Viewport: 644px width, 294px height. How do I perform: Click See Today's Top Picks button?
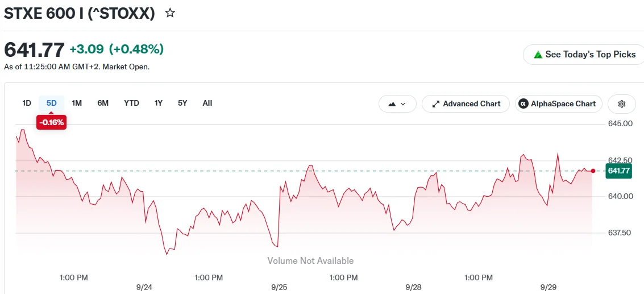[584, 55]
